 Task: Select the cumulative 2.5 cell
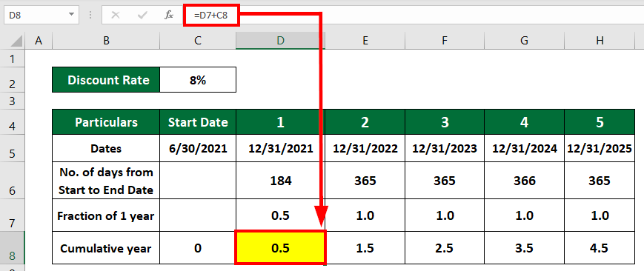445,248
